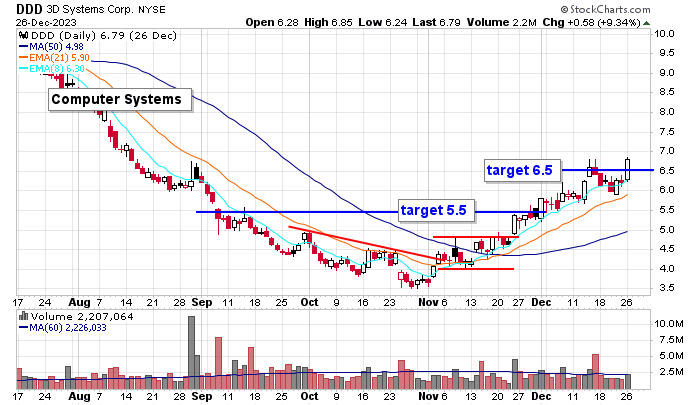The width and height of the screenshot is (700, 405).
Task: Select the Dec label under volume panel
Action: coord(541,397)
